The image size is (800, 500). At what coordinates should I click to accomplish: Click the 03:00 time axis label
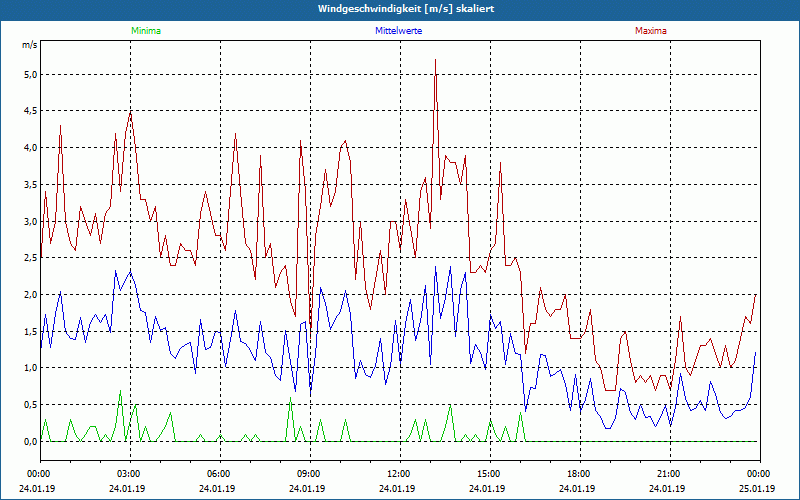tap(131, 474)
